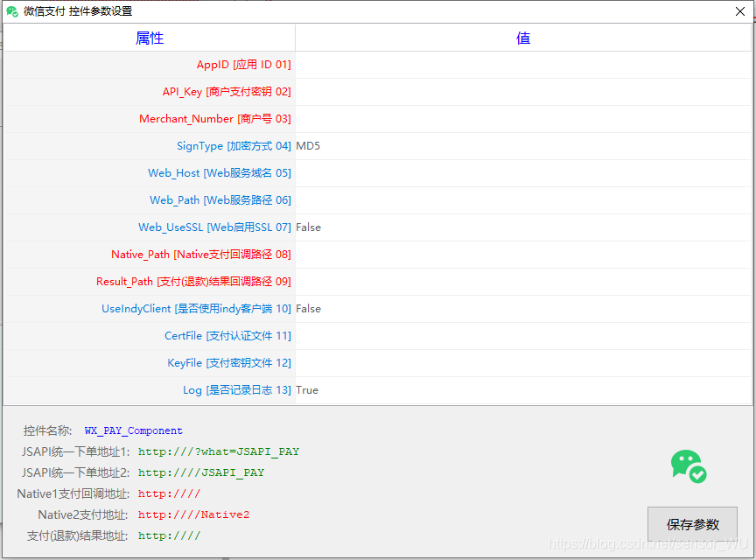This screenshot has width=756, height=560.
Task: Click the AppID [应用 ID 01] label
Action: [x=243, y=65]
